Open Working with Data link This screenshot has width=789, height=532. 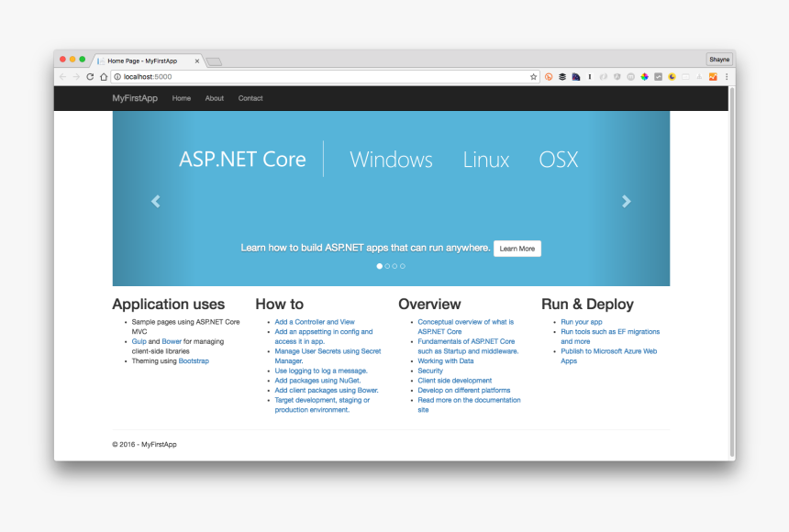coord(445,360)
